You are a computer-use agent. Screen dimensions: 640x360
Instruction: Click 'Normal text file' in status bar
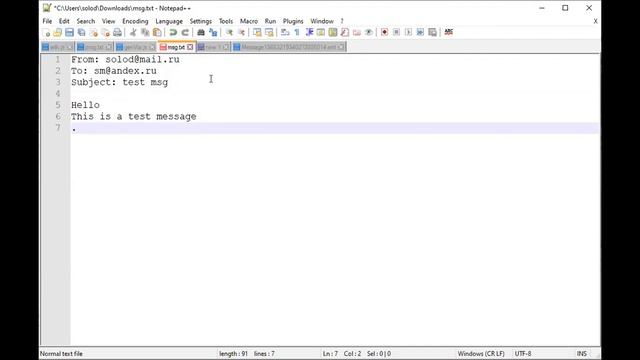pos(61,354)
